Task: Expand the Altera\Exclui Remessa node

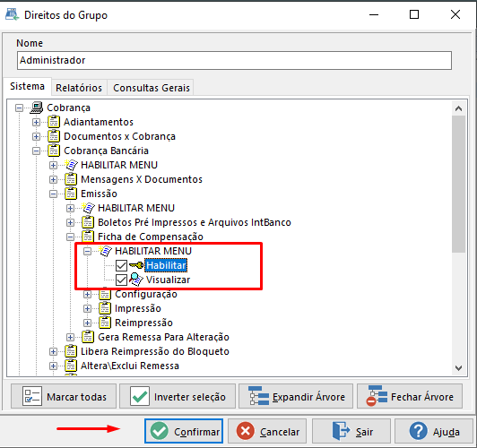Action: pos(53,366)
